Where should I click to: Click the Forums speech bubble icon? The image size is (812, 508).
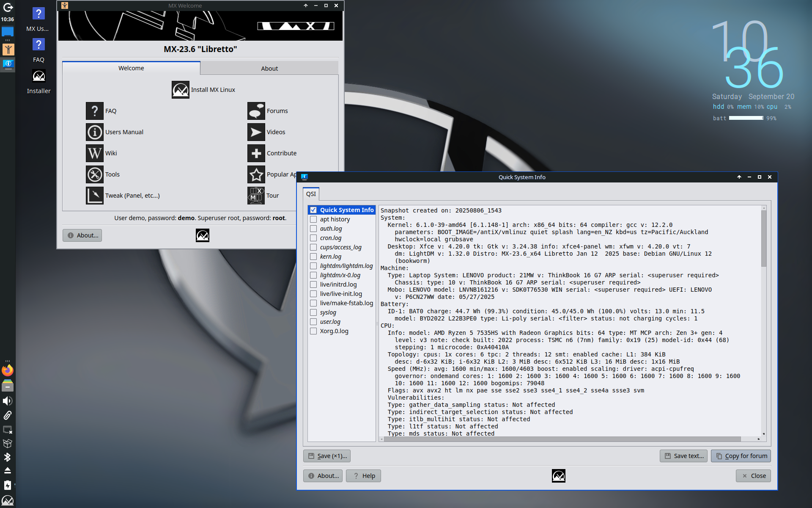click(x=256, y=111)
